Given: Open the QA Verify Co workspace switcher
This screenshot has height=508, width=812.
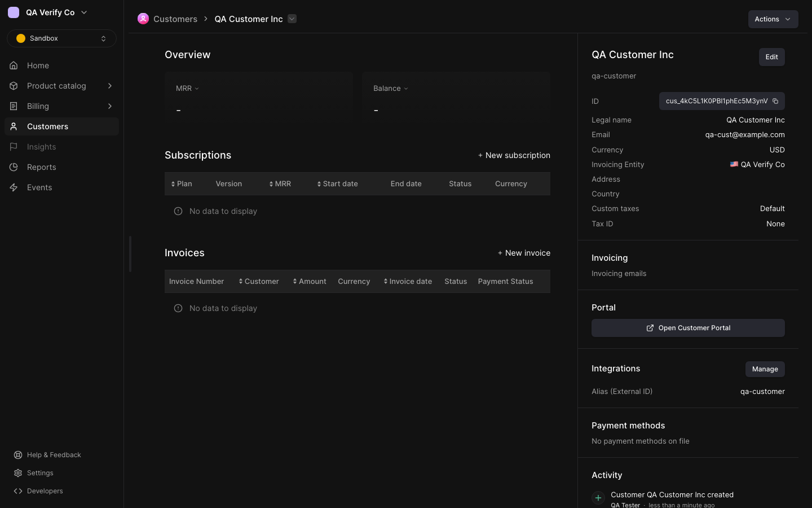Looking at the screenshot, I should [48, 12].
